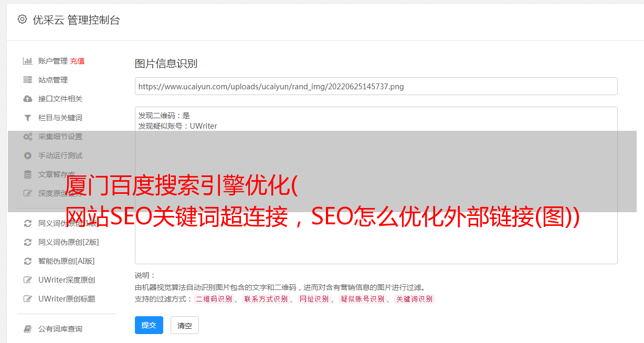Click the refresh icon for 同义词伪原创[2版]
The image size is (644, 343).
pos(28,242)
